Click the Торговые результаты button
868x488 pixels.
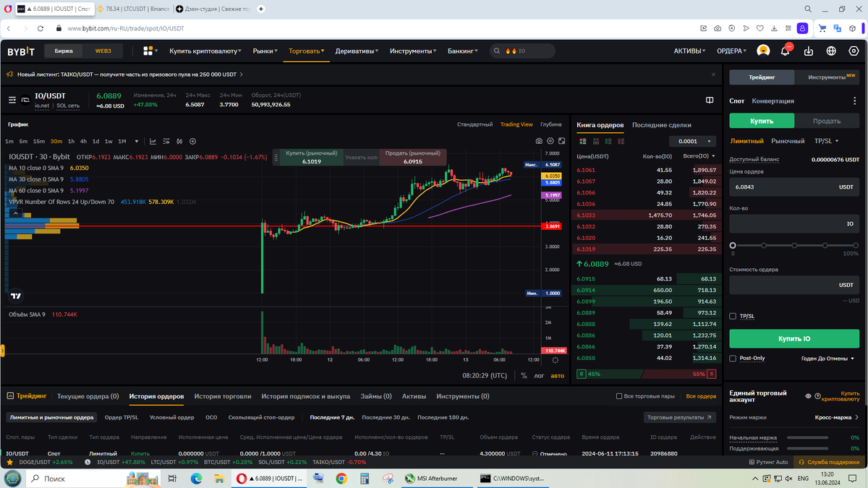680,417
